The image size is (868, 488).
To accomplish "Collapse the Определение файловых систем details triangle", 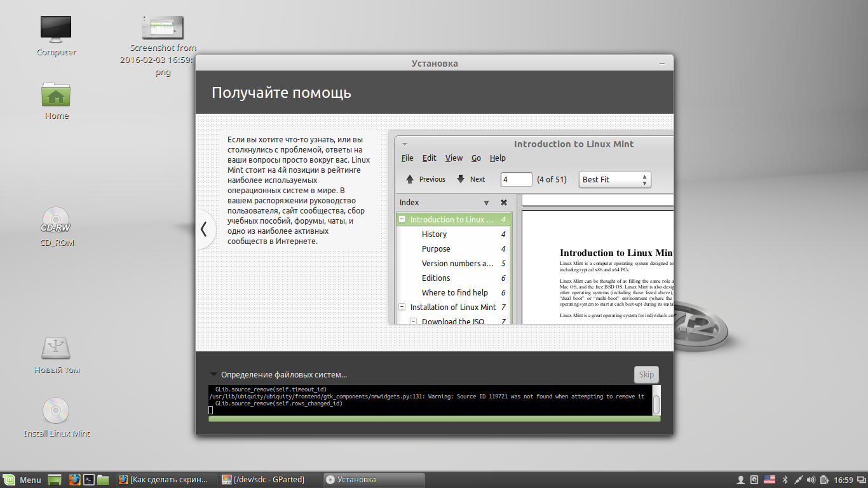I will 214,374.
